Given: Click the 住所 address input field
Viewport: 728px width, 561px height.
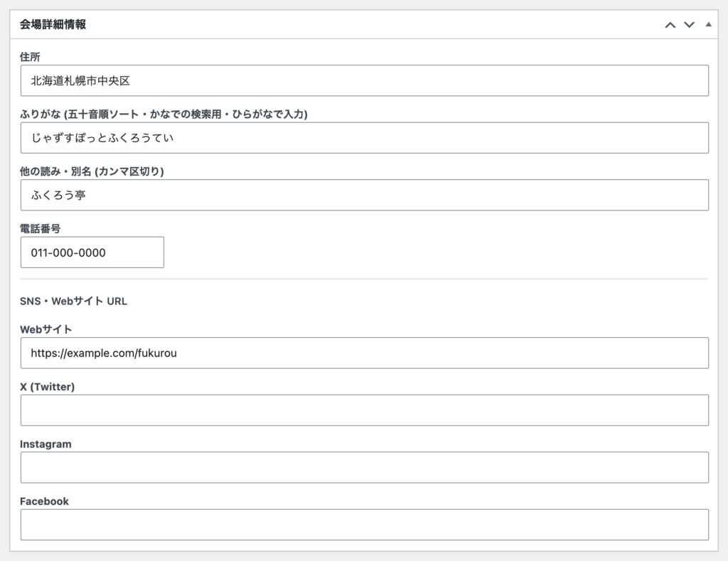Looking at the screenshot, I should click(365, 81).
